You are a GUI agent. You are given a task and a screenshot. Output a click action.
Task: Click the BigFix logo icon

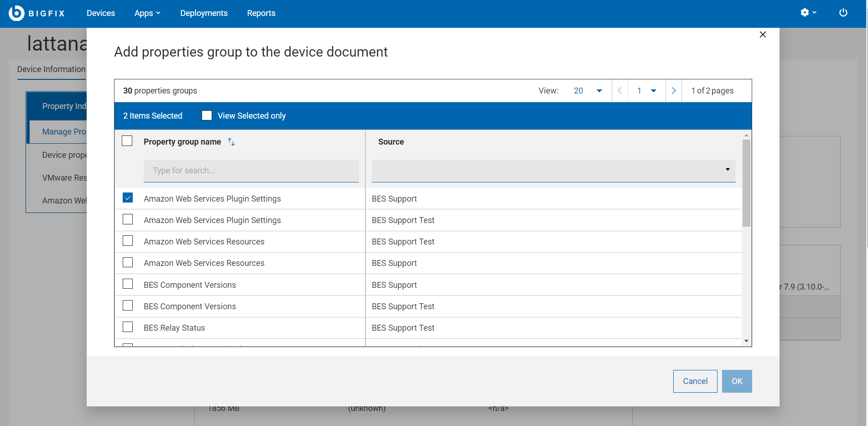point(16,13)
